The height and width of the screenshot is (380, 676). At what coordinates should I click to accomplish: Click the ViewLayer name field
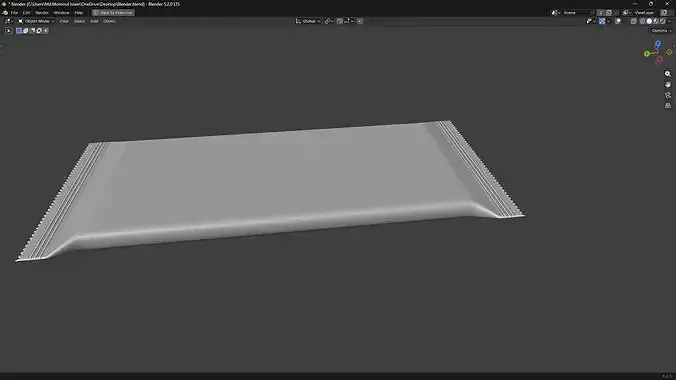(x=644, y=13)
